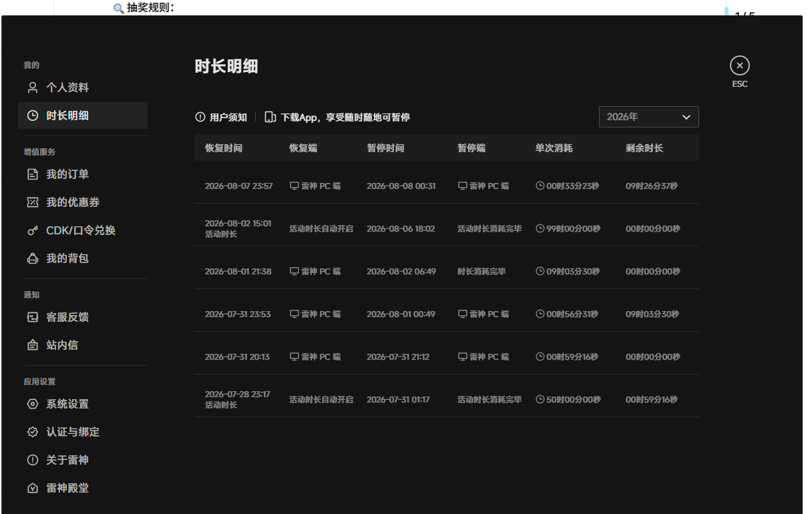
Task: Click monitor icon in 2026-07-31 20:13 row 恢复端
Action: (x=294, y=356)
